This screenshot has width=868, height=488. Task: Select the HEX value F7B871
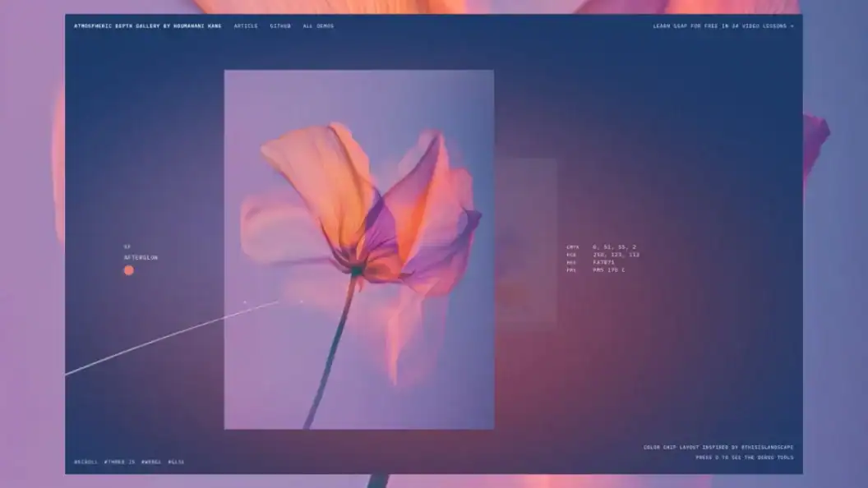pos(606,260)
